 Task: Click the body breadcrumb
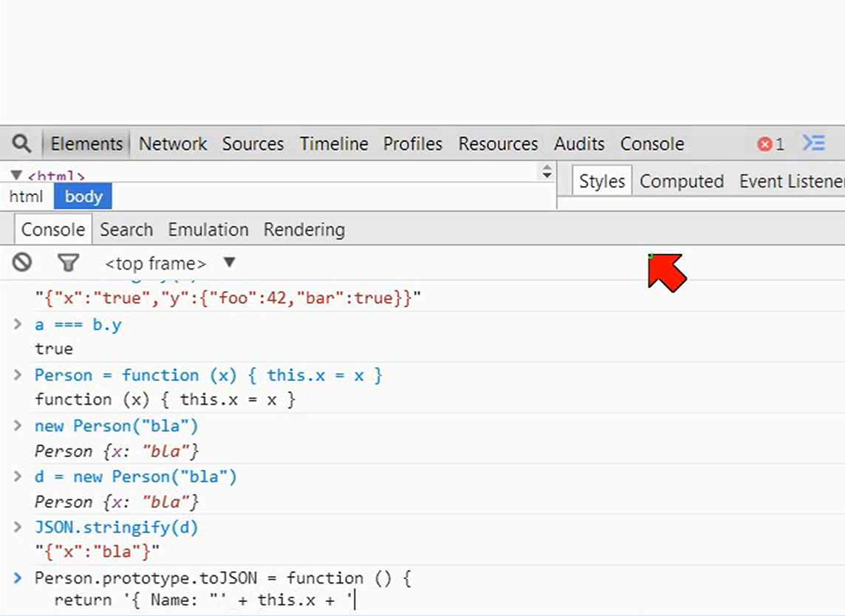click(83, 196)
